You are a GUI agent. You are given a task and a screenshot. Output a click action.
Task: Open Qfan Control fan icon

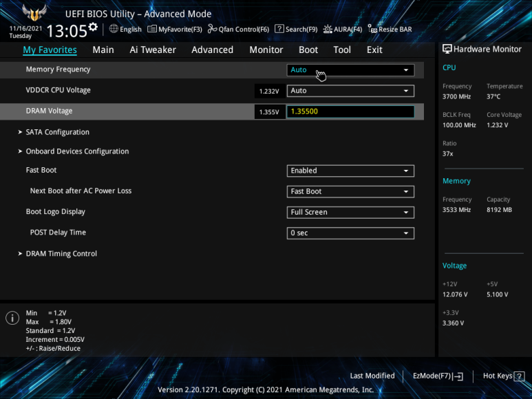(x=213, y=29)
